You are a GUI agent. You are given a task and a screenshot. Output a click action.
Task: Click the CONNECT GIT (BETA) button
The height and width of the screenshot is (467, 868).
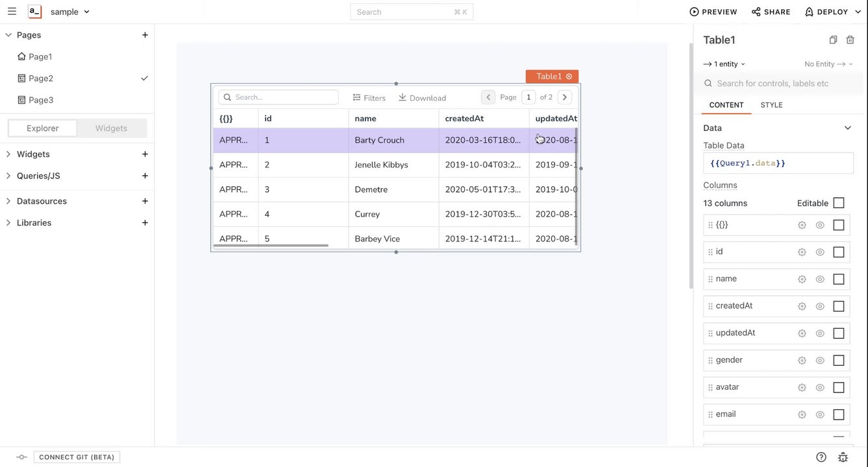coord(77,457)
